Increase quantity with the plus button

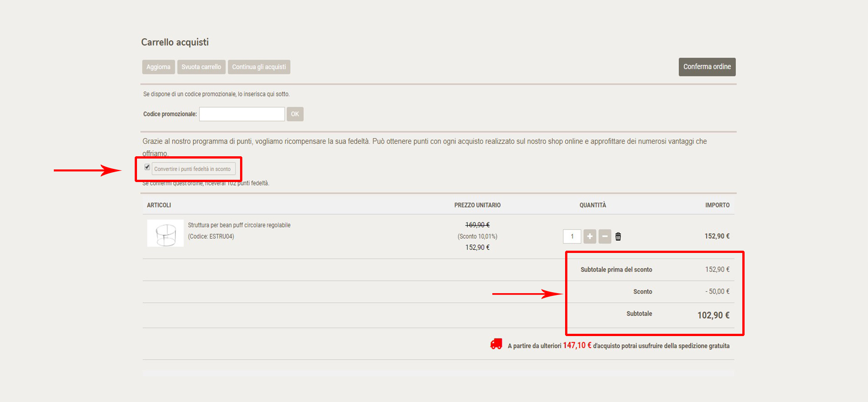[x=590, y=236]
